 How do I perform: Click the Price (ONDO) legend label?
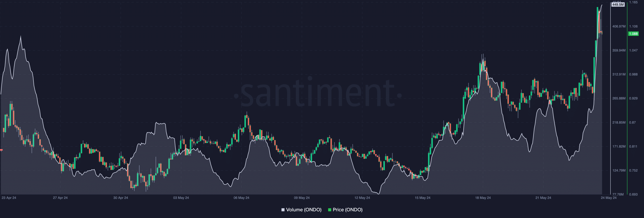347,210
